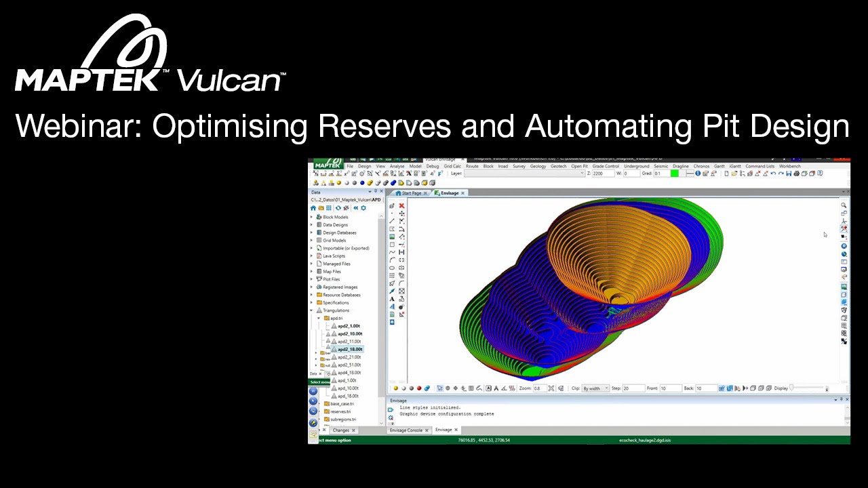Click the settings gear in Data panel toolbar

click(x=363, y=208)
